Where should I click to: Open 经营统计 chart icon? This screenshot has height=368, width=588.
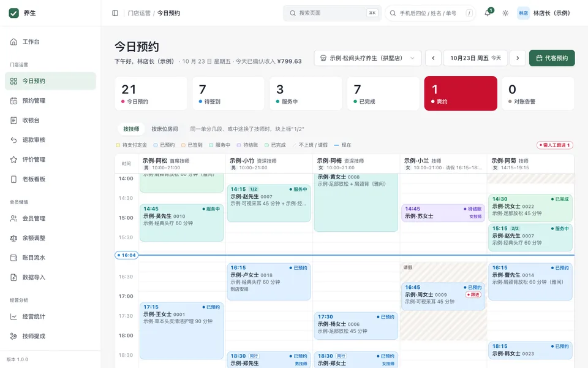pyautogui.click(x=13, y=316)
